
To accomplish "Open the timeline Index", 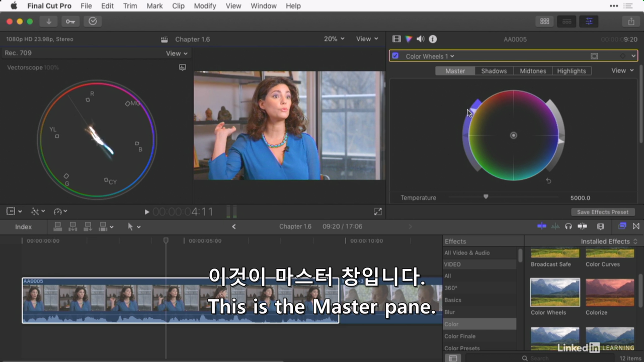I will pos(23,227).
